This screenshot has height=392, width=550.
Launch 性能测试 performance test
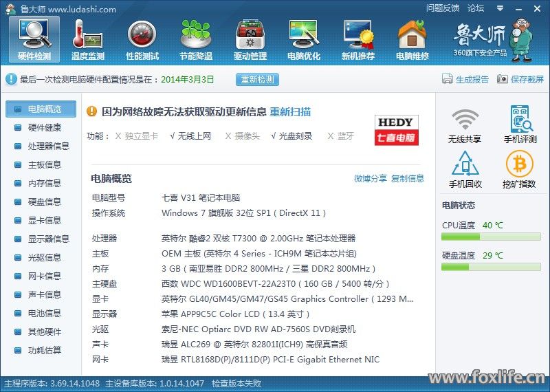tap(142, 39)
